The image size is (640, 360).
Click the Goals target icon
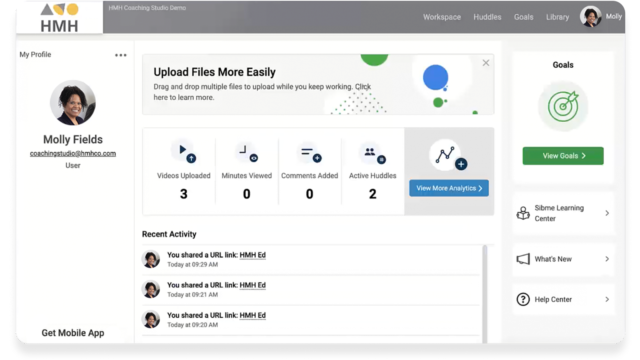pyautogui.click(x=563, y=107)
